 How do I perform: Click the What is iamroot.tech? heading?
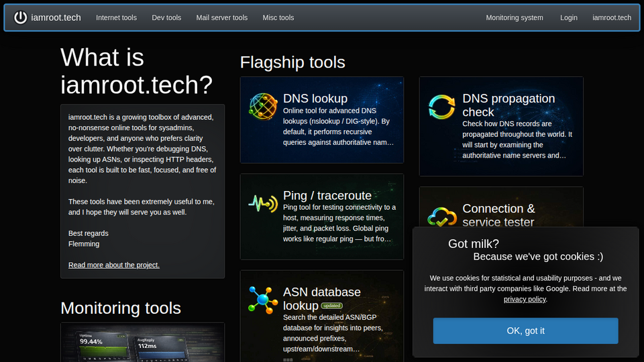pos(136,71)
